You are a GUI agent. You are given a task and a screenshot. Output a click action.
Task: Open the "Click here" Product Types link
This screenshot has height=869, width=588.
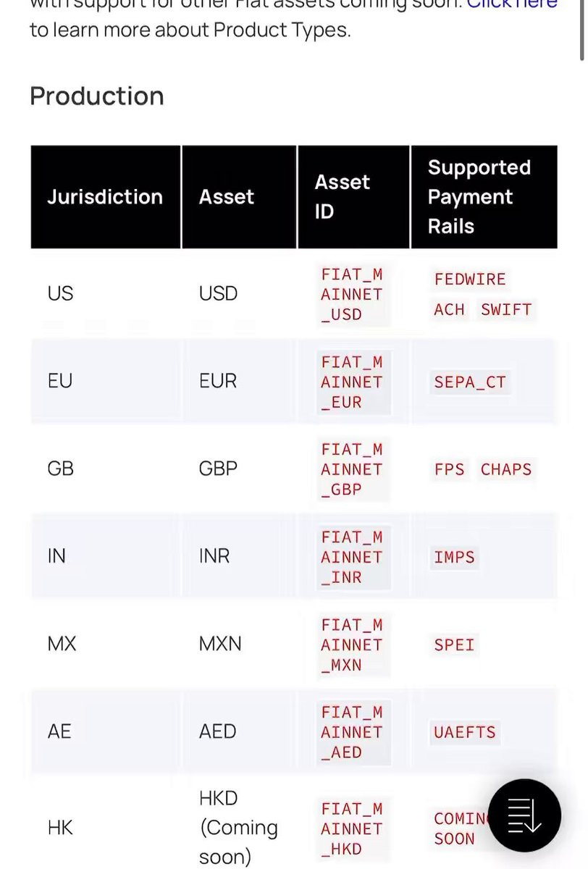pos(512,4)
